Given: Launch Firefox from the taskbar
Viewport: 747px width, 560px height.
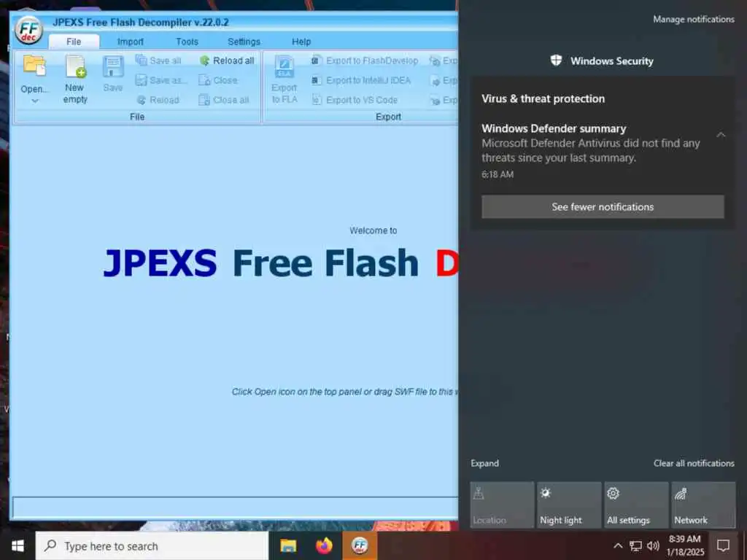Looking at the screenshot, I should pyautogui.click(x=324, y=545).
